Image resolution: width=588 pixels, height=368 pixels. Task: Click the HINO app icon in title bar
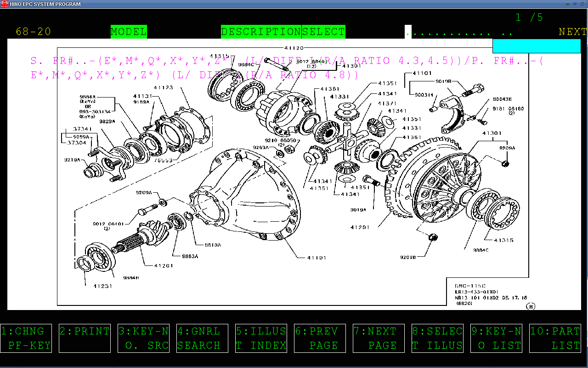tap(4, 4)
